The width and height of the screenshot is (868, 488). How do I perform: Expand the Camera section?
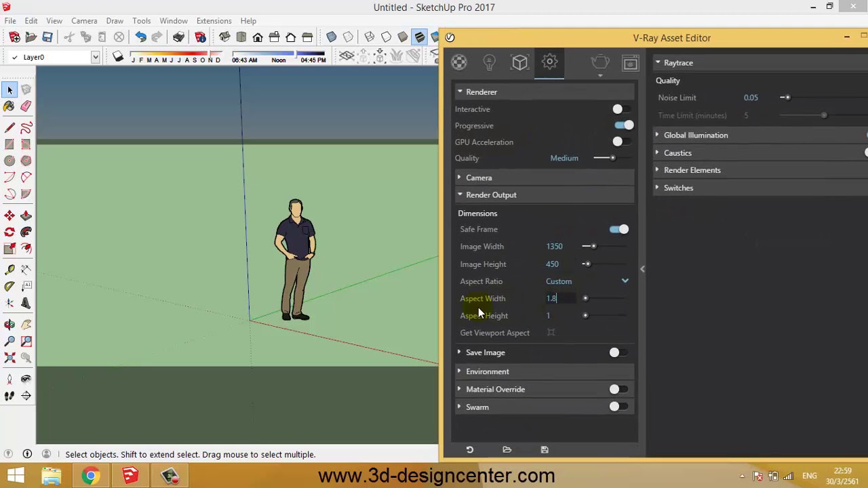[x=544, y=178]
